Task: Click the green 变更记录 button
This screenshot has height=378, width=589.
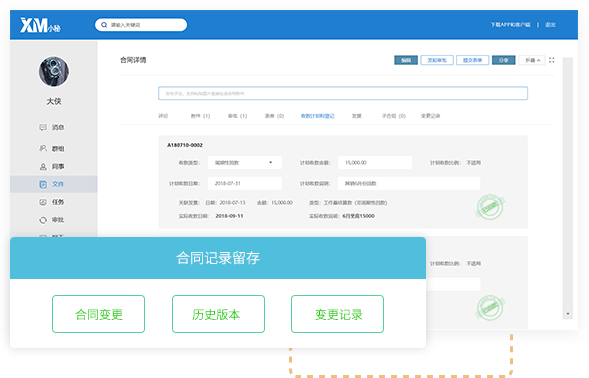Action: click(337, 314)
